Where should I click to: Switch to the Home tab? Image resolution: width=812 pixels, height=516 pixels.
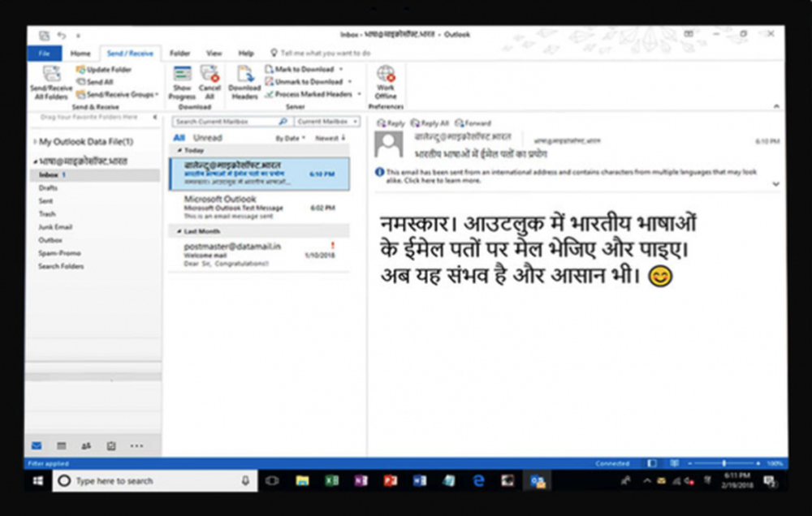pyautogui.click(x=80, y=54)
